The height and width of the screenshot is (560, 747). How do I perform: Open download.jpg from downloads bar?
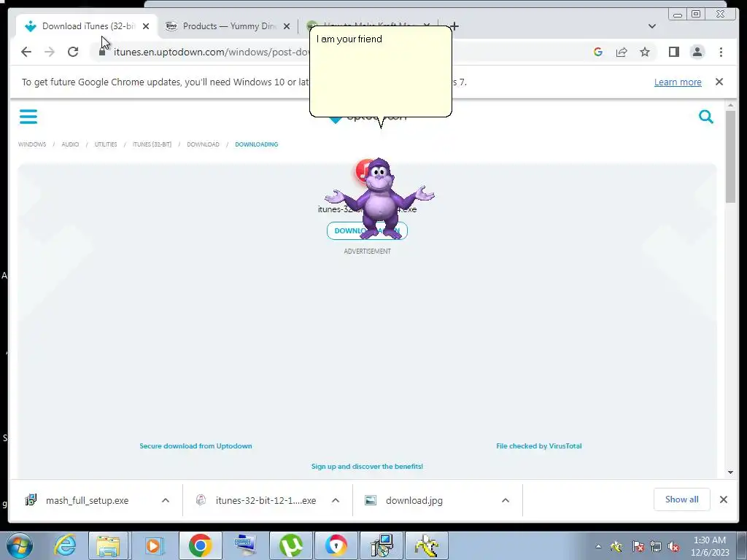pyautogui.click(x=414, y=500)
